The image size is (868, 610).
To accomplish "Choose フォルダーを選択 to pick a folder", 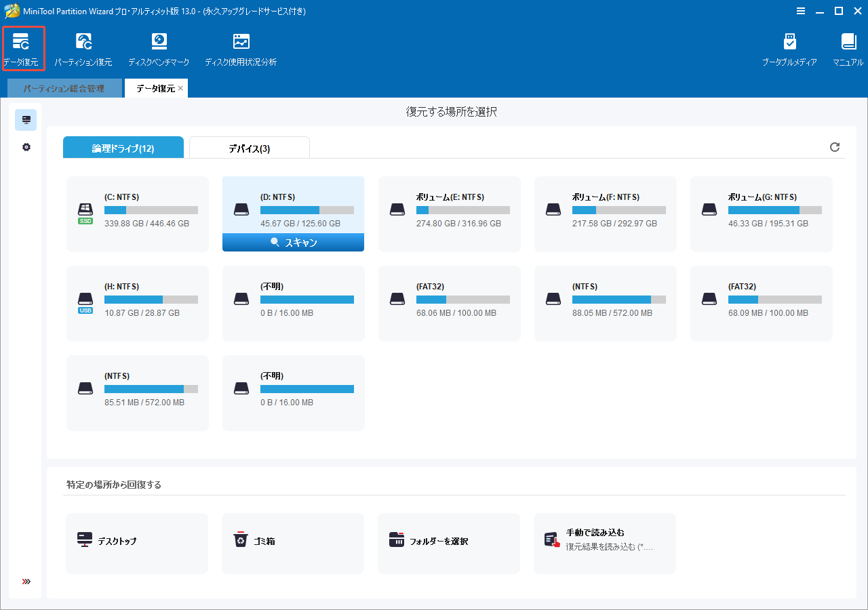I will 449,543.
